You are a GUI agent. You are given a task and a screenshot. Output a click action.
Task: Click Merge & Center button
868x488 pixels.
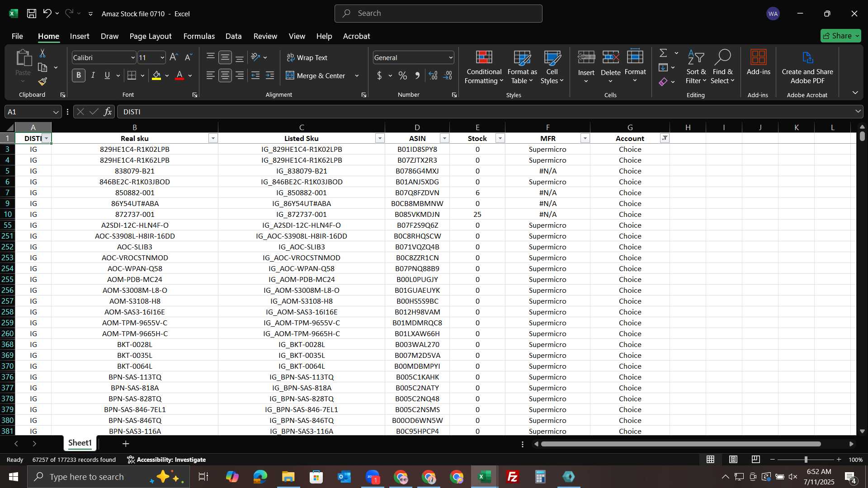[x=316, y=75]
